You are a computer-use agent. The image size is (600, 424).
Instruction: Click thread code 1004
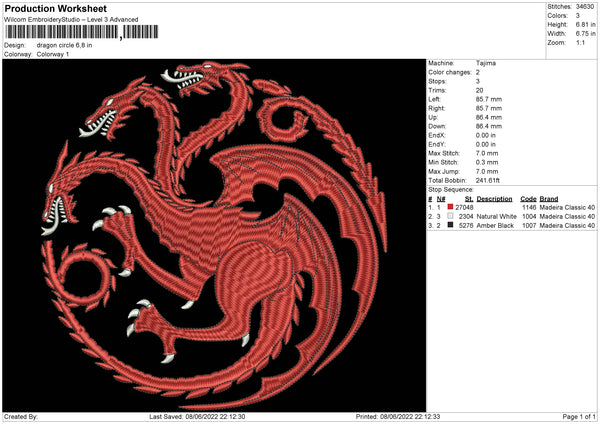point(529,217)
